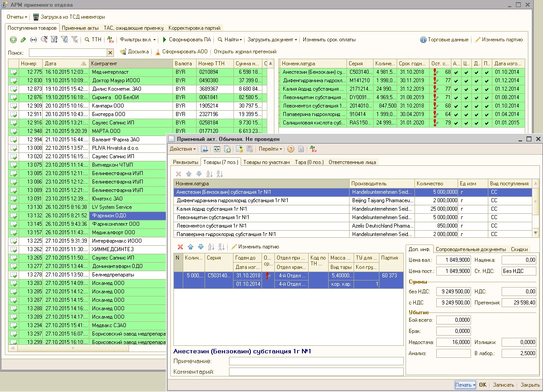Switch to the Приемные акты tab
543x392 pixels.
pos(80,28)
